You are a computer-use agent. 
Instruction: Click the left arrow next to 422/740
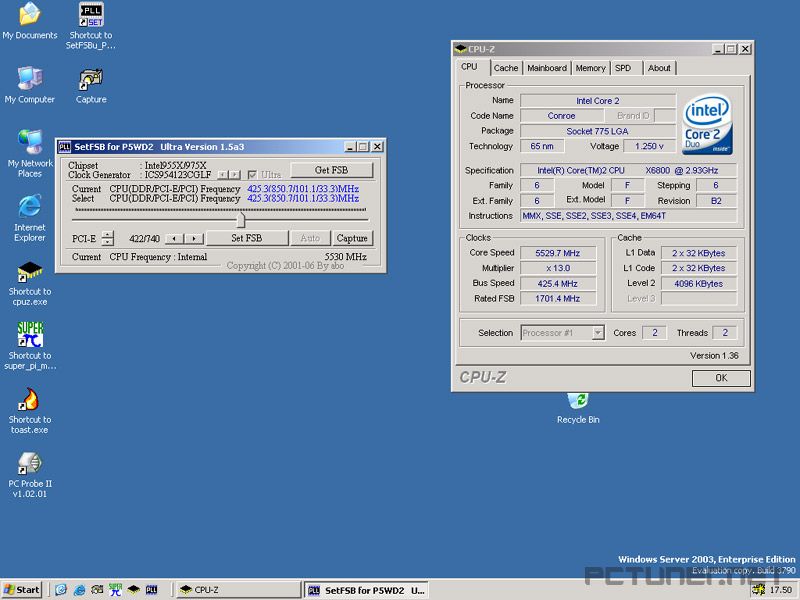click(174, 238)
